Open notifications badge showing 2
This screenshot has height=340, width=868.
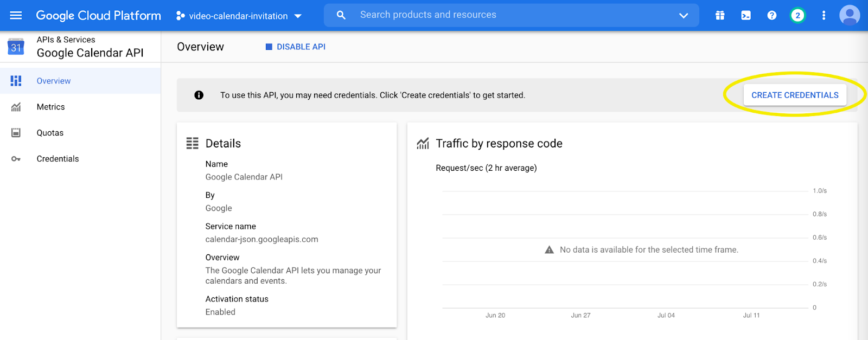[797, 15]
